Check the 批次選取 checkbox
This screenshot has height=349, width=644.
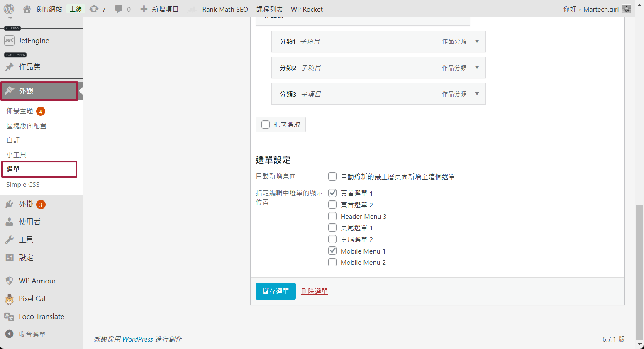click(x=266, y=124)
